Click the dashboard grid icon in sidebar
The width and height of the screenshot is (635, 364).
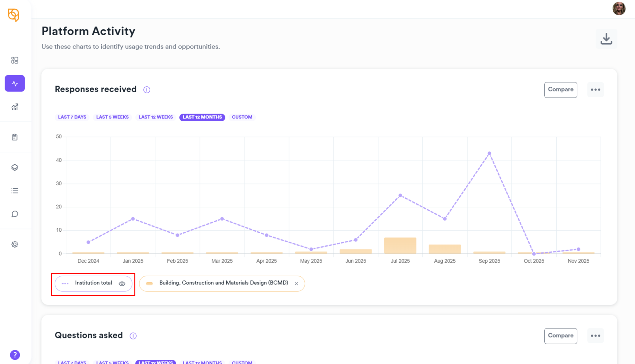15,60
